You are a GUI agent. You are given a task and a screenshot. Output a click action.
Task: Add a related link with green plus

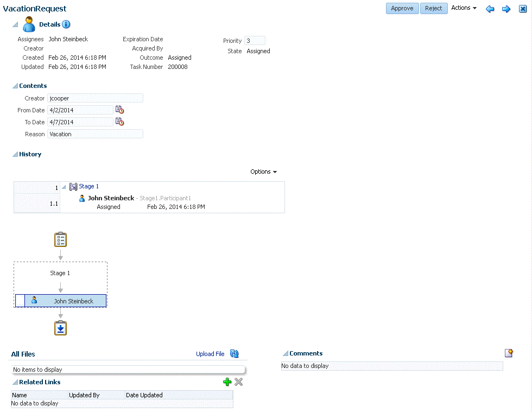click(227, 382)
